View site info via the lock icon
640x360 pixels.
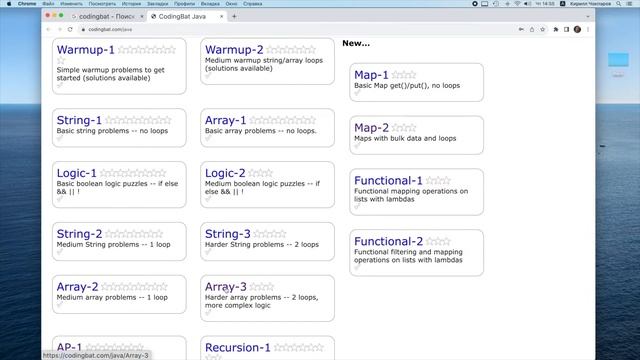(83, 29)
